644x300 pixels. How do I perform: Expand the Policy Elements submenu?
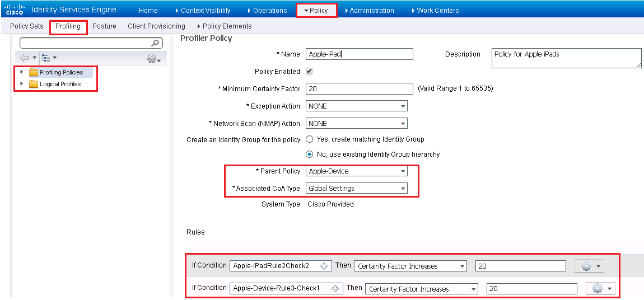[224, 26]
